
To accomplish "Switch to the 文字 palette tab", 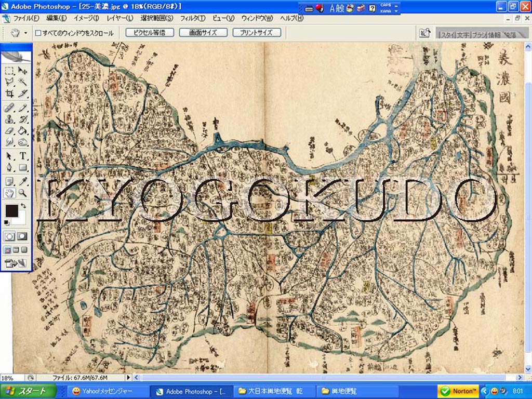I will click(462, 35).
